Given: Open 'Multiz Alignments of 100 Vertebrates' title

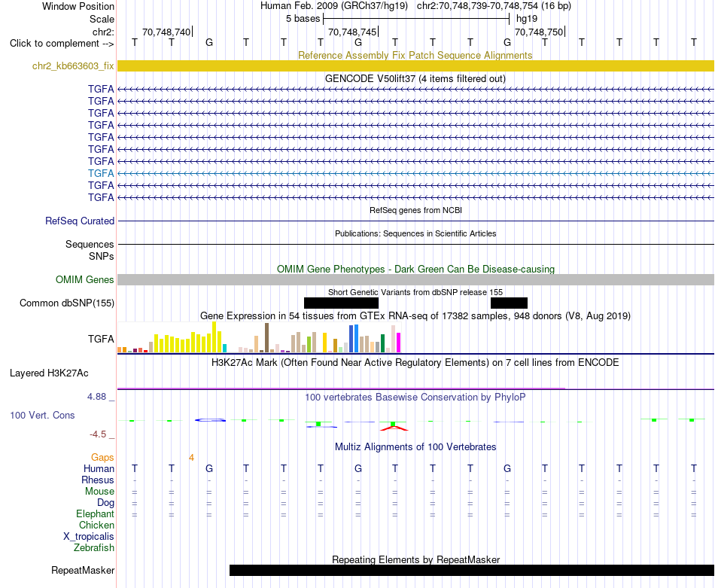Looking at the screenshot, I should point(415,447).
